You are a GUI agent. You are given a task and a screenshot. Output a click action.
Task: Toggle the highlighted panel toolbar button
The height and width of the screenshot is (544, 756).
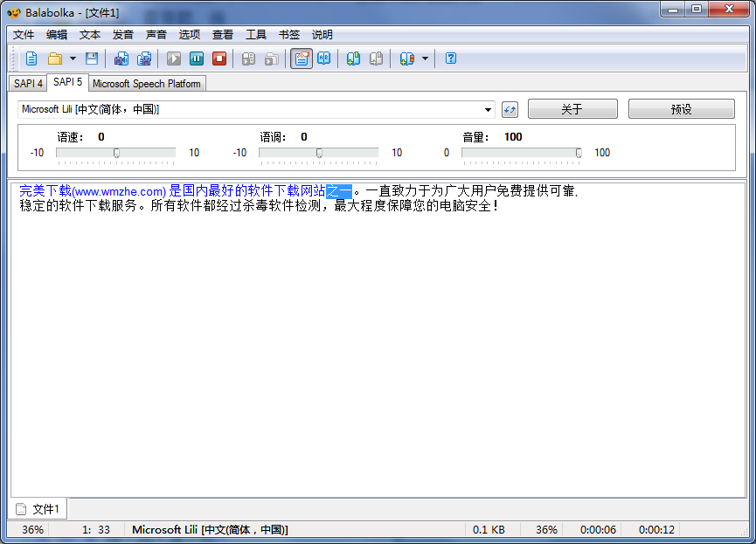pyautogui.click(x=302, y=59)
